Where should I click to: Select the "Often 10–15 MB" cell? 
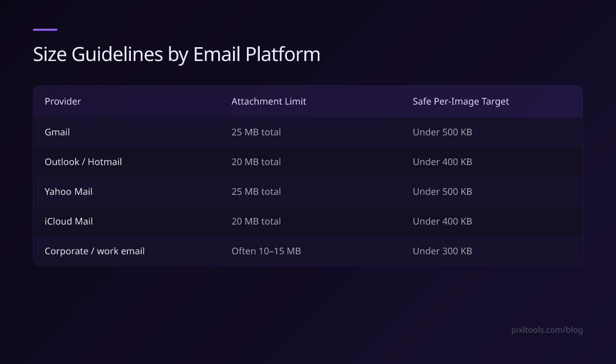click(x=266, y=251)
